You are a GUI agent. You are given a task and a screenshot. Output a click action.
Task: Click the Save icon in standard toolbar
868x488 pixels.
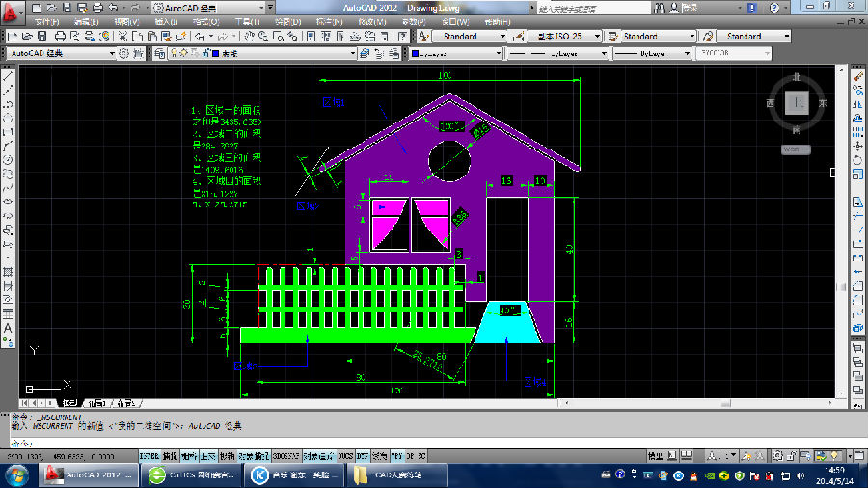pos(41,36)
